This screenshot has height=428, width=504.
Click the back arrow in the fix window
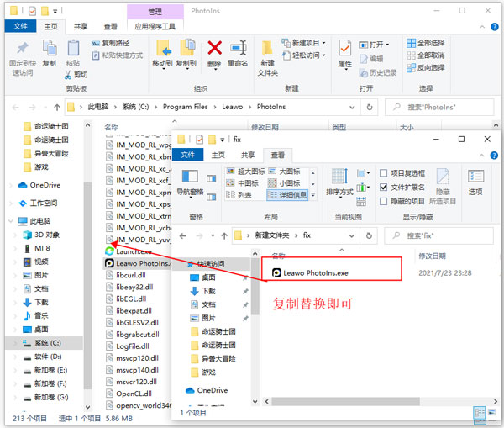(183, 236)
